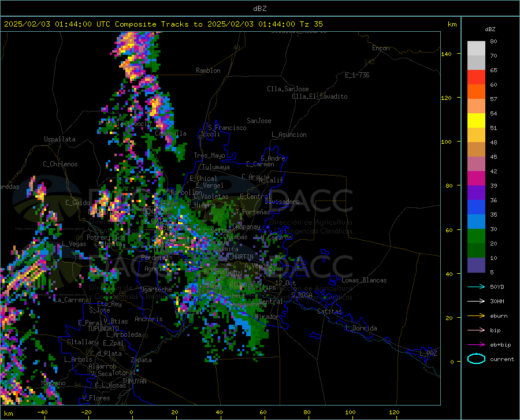Click the 57 value on the dBZ scale
This screenshot has width=520, height=420.
tap(493, 99)
